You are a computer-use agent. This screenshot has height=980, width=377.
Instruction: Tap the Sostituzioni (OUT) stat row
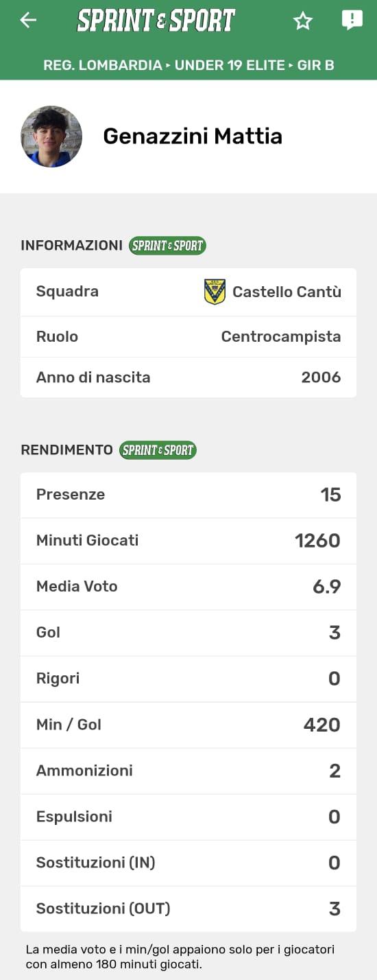coord(188,909)
